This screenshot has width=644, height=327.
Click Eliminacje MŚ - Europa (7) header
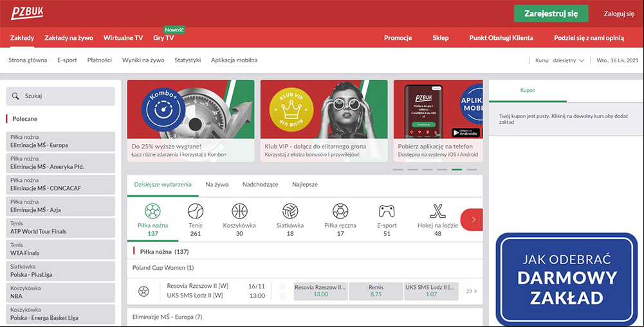click(x=305, y=317)
